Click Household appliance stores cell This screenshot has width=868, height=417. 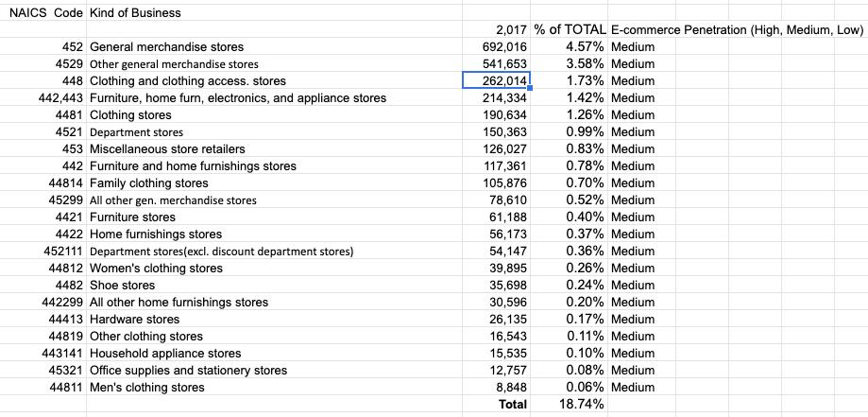pos(274,354)
